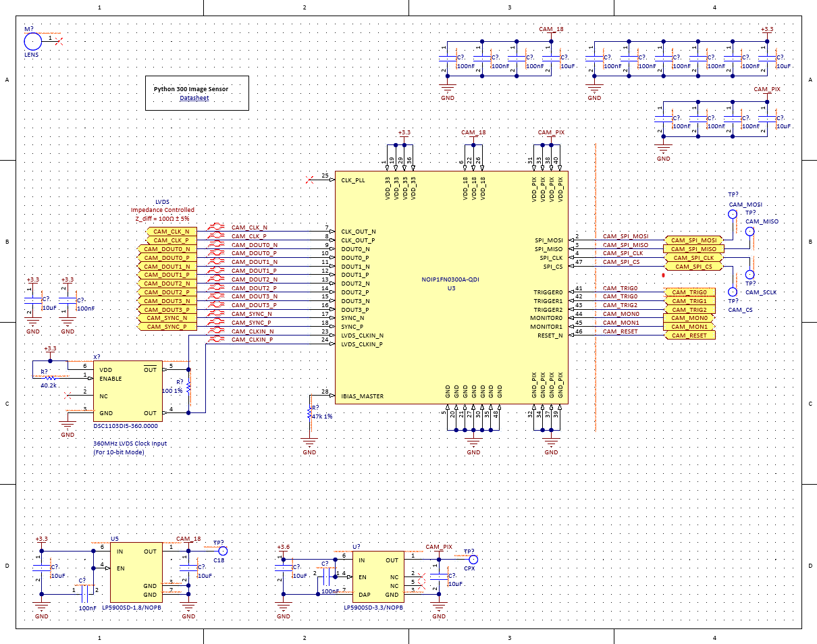Click the CAM_CS test point circle

coord(732,292)
